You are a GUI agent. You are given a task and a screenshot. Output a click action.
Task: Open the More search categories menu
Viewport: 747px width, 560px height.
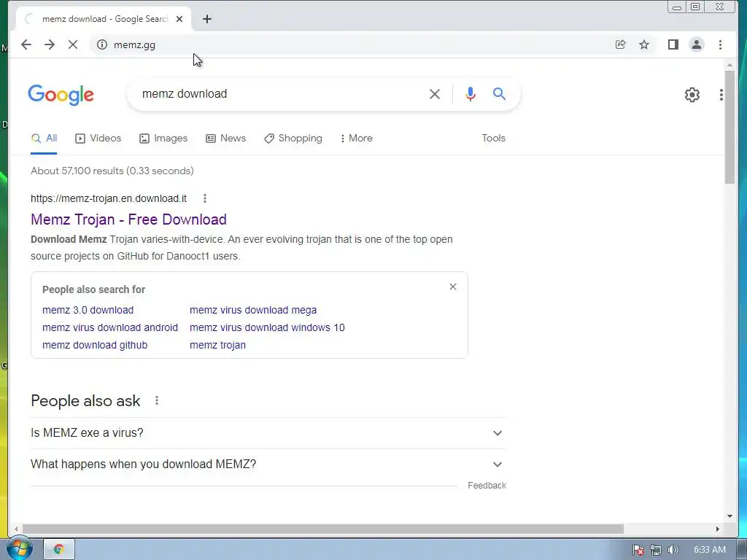(x=356, y=139)
